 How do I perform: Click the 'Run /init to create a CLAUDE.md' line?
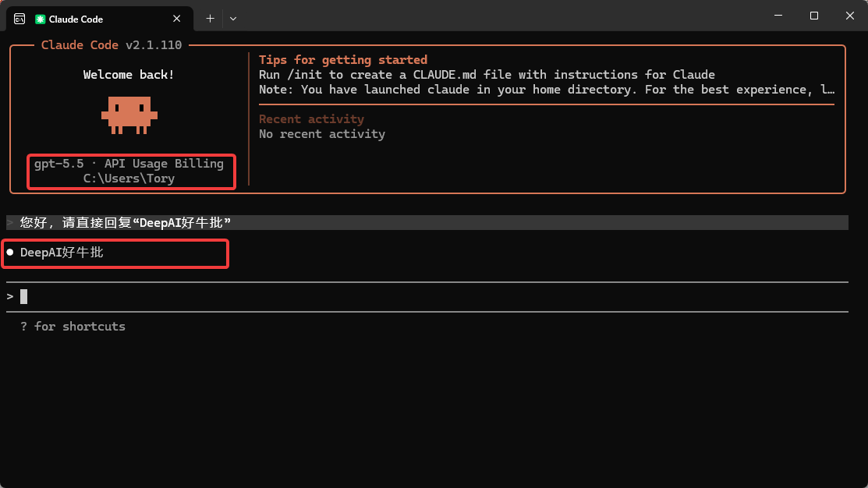(x=487, y=75)
